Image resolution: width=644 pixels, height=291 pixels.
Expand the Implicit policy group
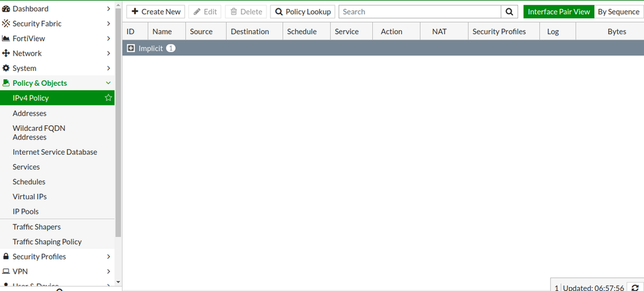[131, 48]
